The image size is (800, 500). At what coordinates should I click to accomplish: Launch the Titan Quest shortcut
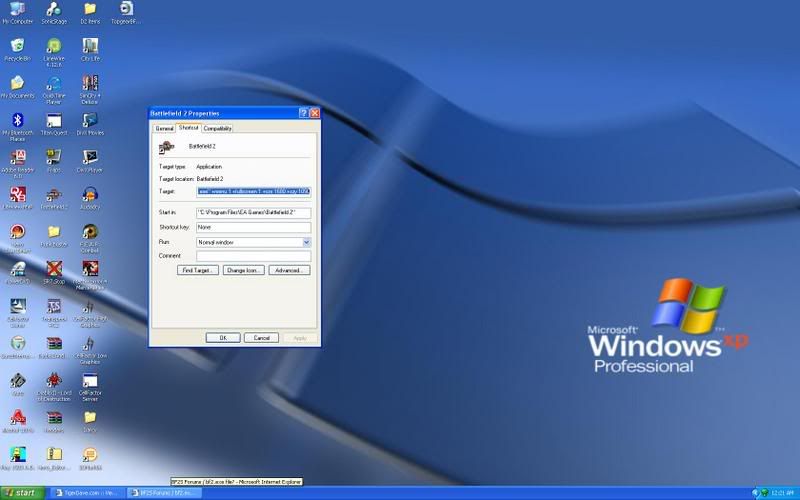point(54,124)
